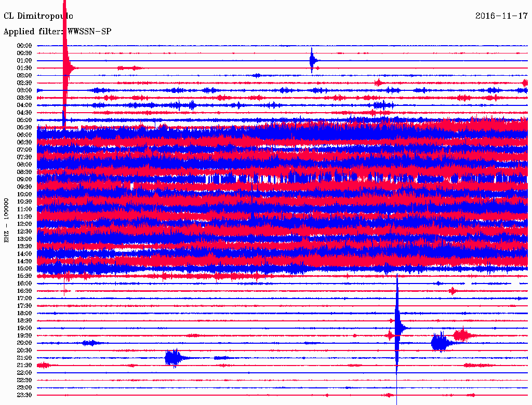Click the 15:30 time label
The width and height of the screenshot is (532, 405).
(x=24, y=276)
